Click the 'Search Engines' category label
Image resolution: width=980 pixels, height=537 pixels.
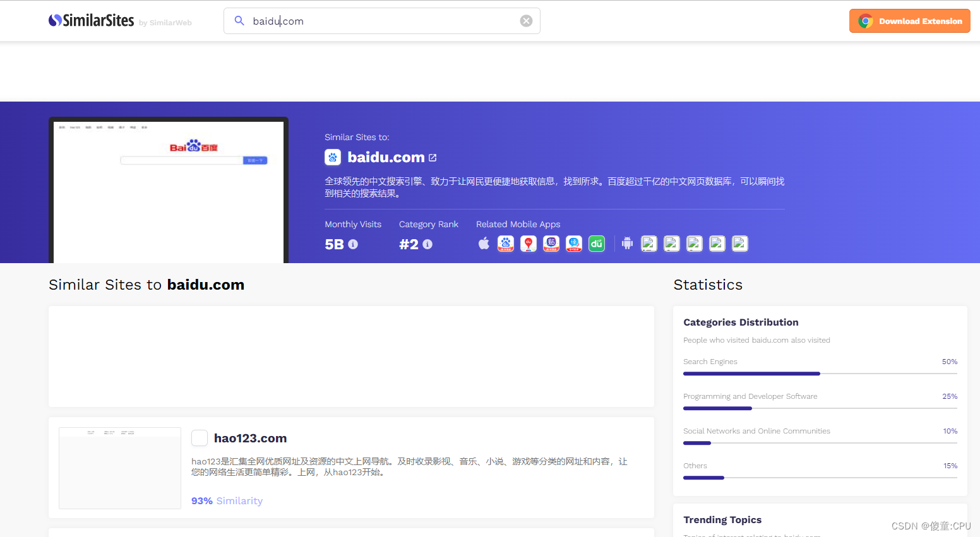[x=710, y=362]
